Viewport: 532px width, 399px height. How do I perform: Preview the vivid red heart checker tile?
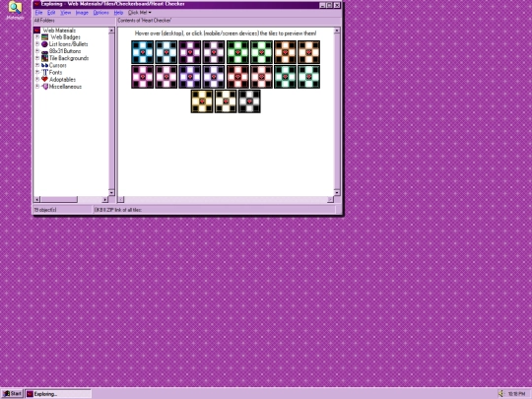(x=237, y=77)
